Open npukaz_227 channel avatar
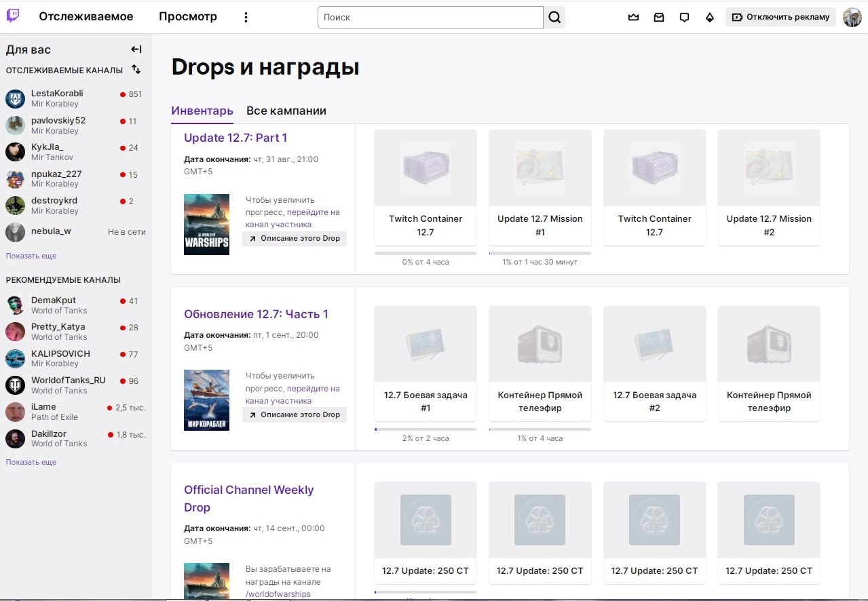 tap(16, 178)
